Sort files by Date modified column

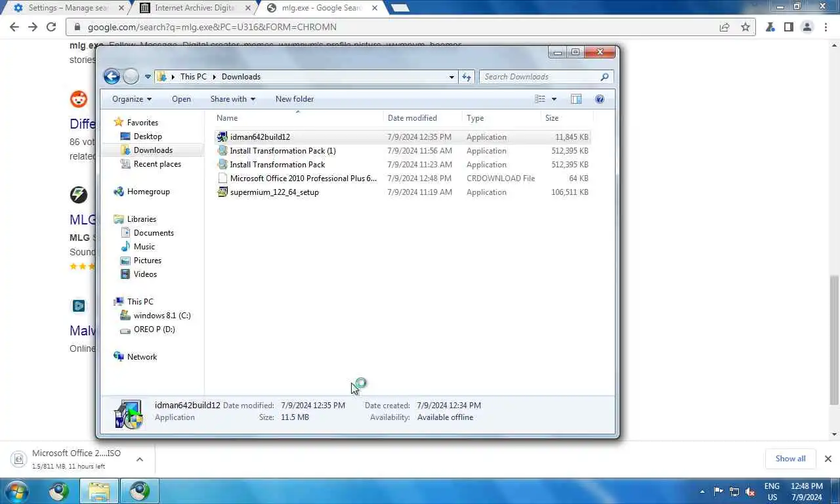[x=423, y=118]
